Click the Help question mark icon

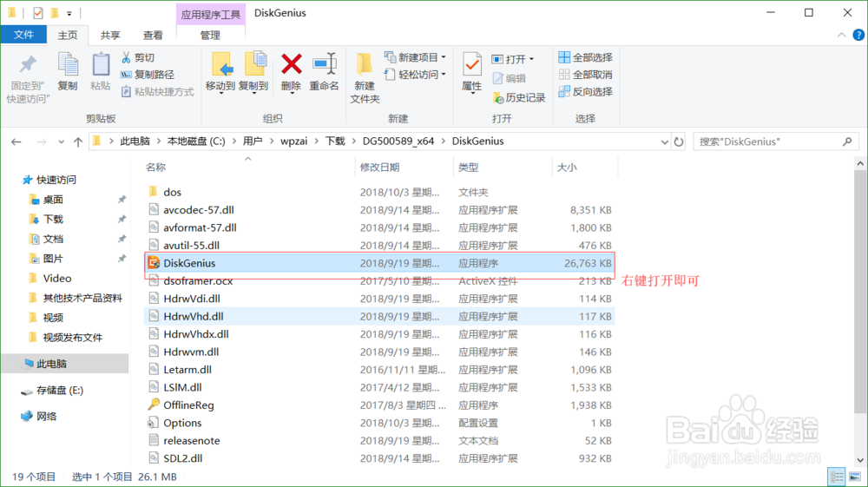[858, 35]
